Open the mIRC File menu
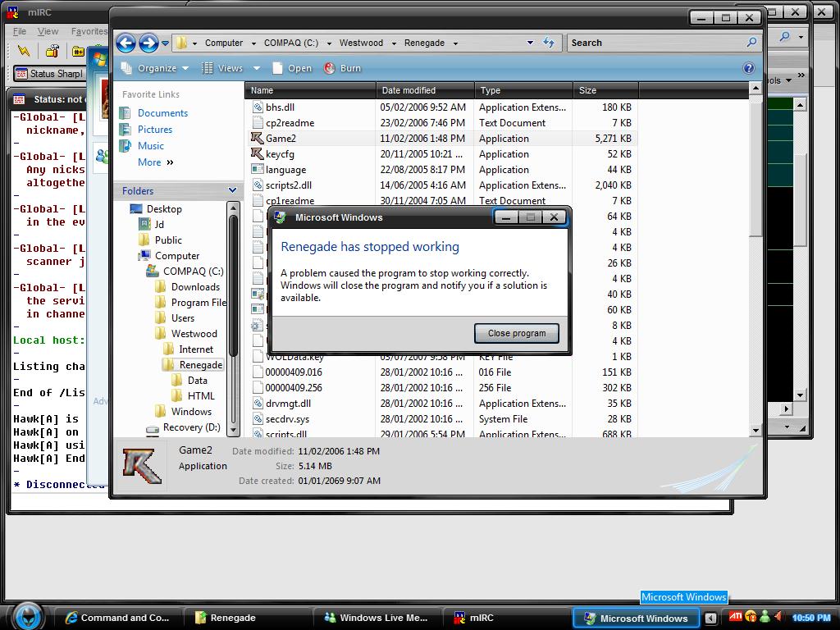The height and width of the screenshot is (630, 840). pos(19,31)
